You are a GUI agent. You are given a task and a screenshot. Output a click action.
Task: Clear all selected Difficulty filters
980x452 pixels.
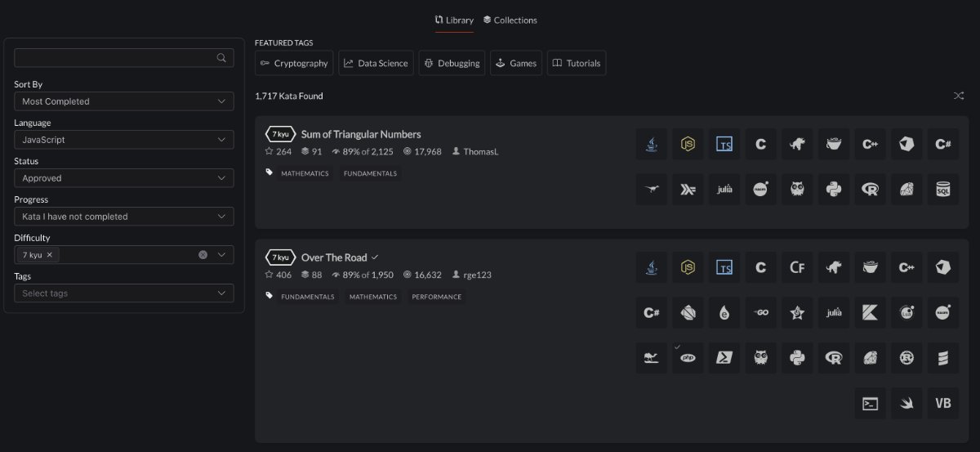203,255
